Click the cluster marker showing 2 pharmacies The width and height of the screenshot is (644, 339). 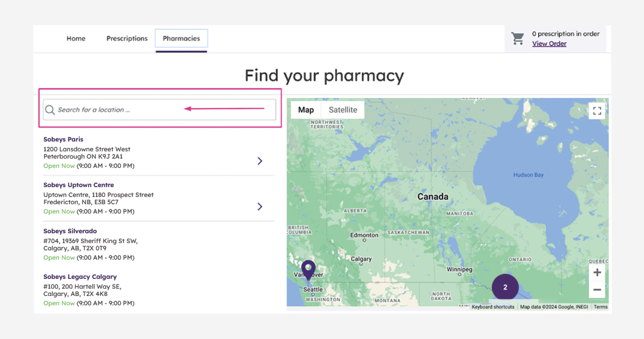coord(505,287)
